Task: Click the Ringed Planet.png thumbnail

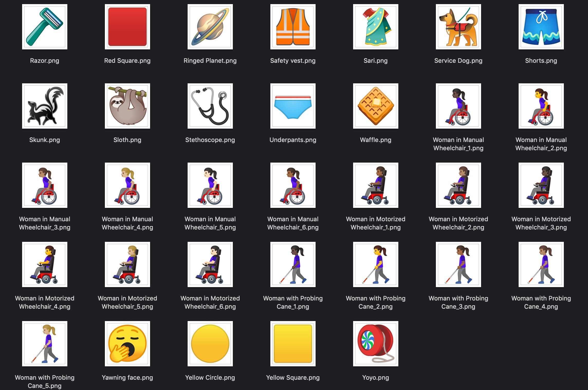Action: [x=210, y=27]
